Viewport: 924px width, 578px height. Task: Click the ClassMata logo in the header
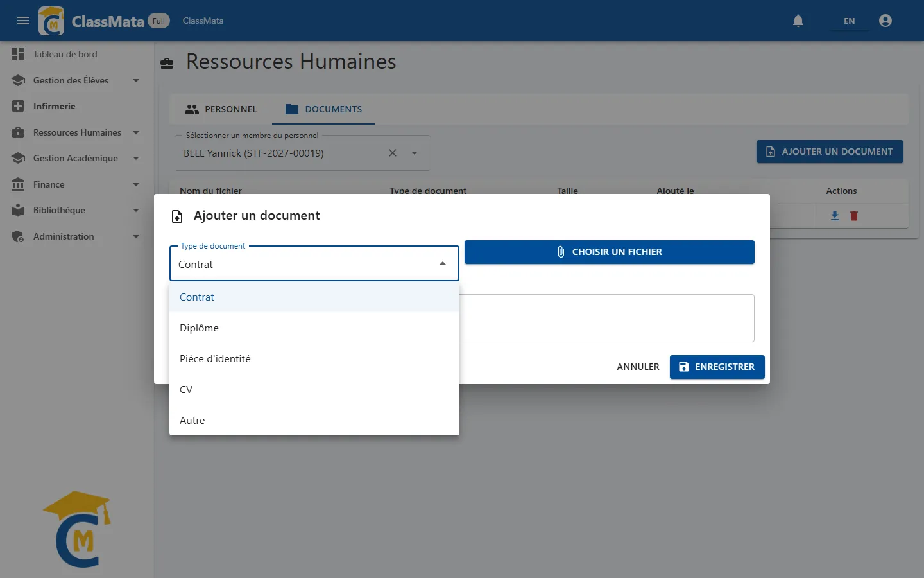pyautogui.click(x=51, y=21)
